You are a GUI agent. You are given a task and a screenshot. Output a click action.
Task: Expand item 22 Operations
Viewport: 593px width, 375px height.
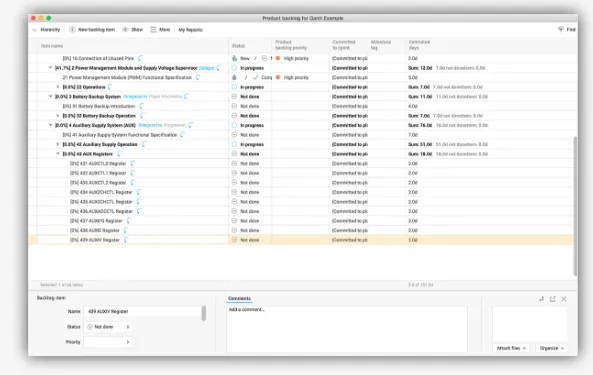point(58,87)
